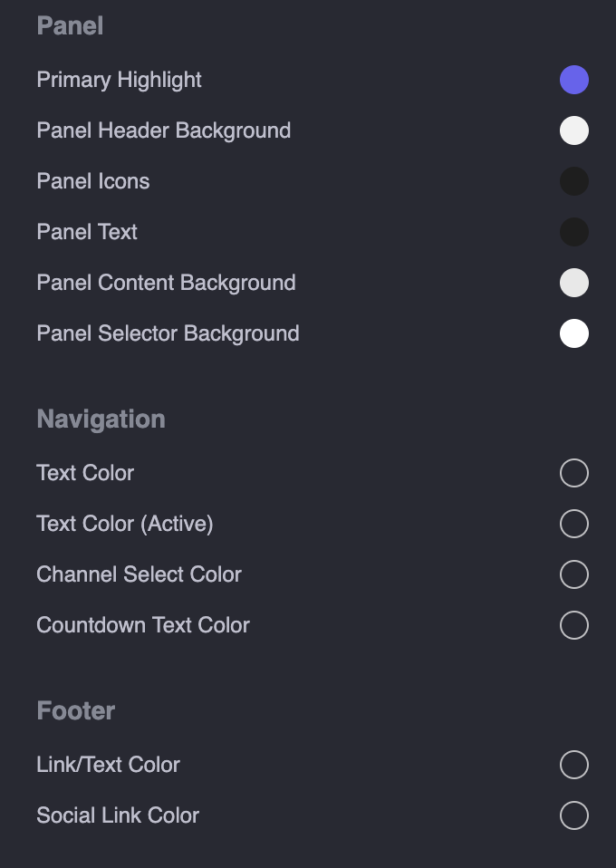The height and width of the screenshot is (868, 616).
Task: Click the Social Link Color label
Action: [x=118, y=815]
